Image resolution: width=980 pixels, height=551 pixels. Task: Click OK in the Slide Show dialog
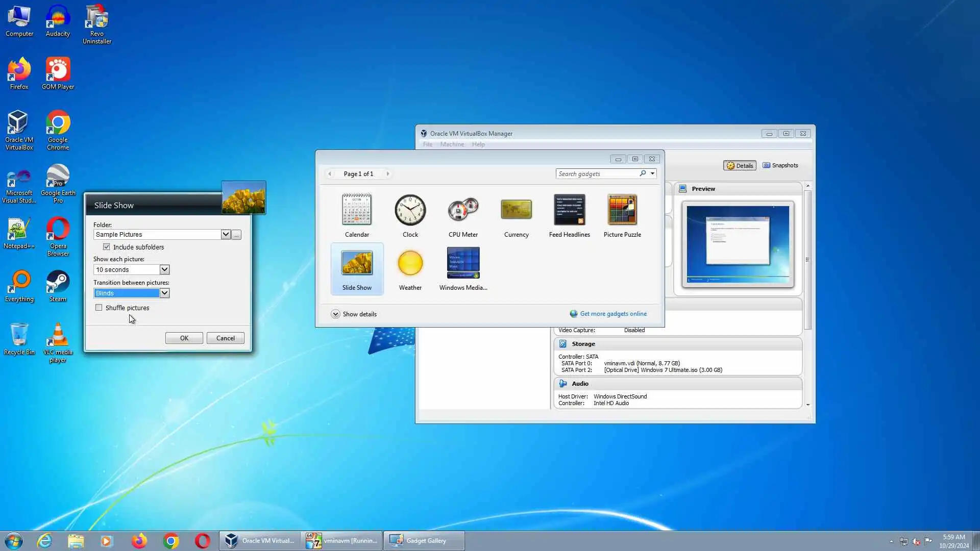click(x=184, y=338)
